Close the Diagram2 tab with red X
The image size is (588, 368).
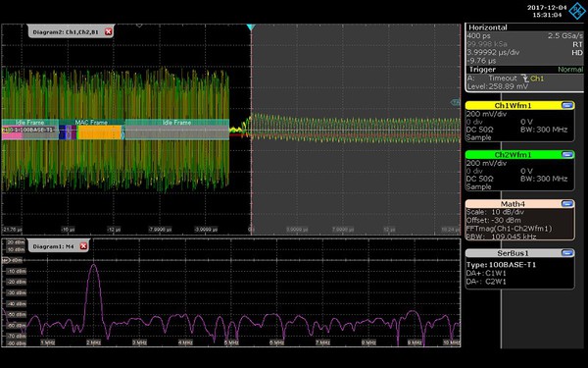click(109, 32)
